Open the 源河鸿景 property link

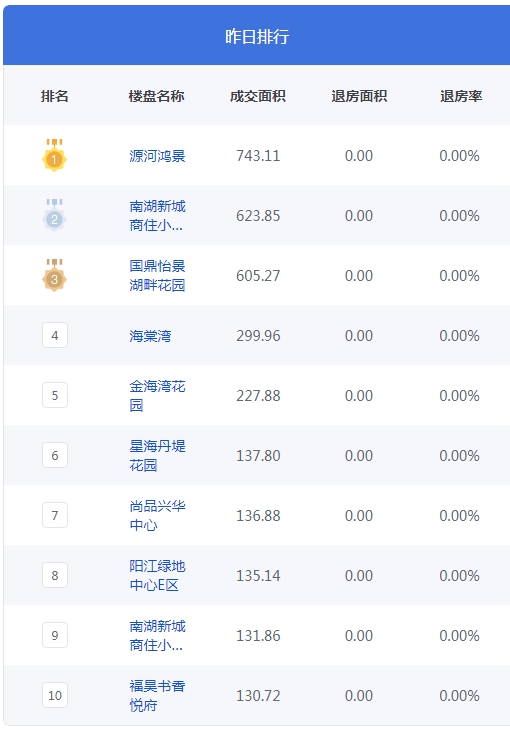pyautogui.click(x=157, y=156)
